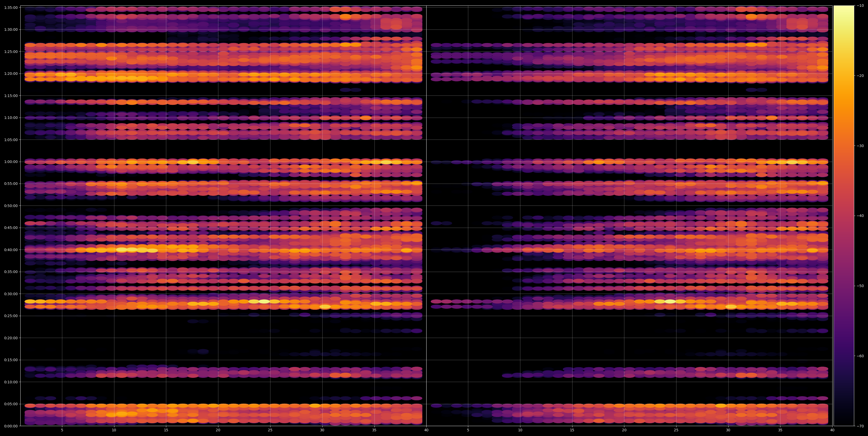The image size is (868, 436).
Task: Click x-axis label 5 under left heatmap
Action: click(62, 430)
